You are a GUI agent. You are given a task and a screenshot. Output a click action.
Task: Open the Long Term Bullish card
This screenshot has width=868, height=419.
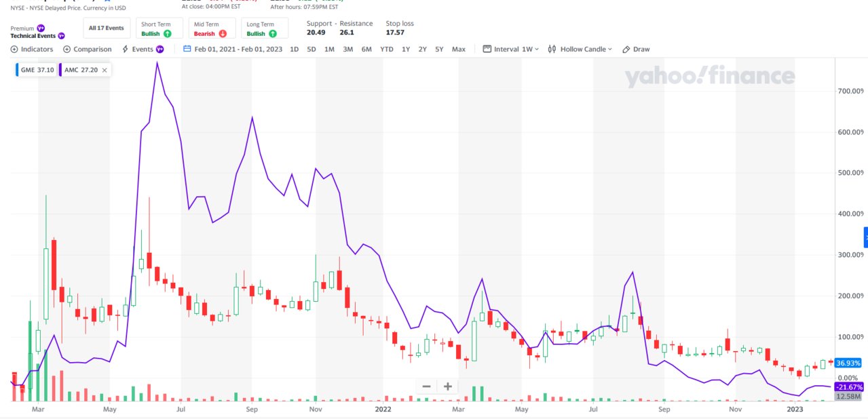pyautogui.click(x=265, y=28)
